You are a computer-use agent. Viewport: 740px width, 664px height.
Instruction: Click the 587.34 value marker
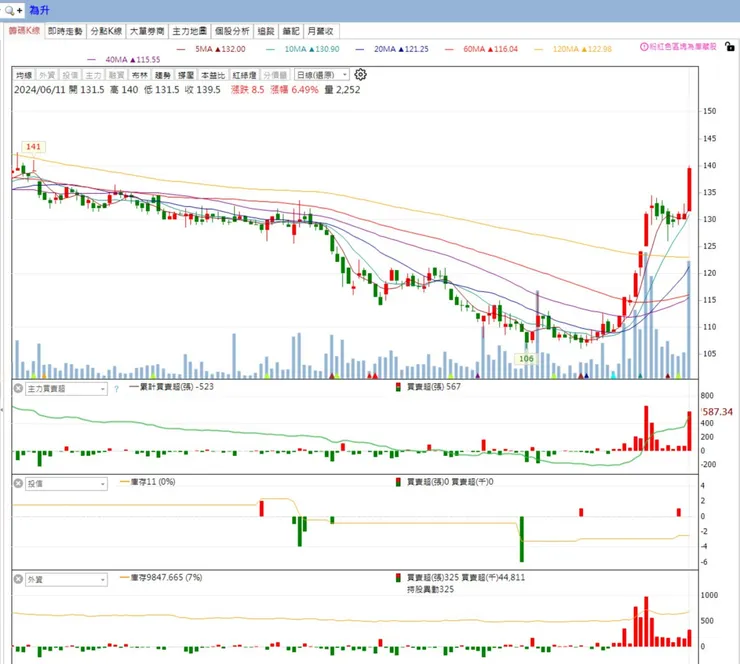[717, 412]
